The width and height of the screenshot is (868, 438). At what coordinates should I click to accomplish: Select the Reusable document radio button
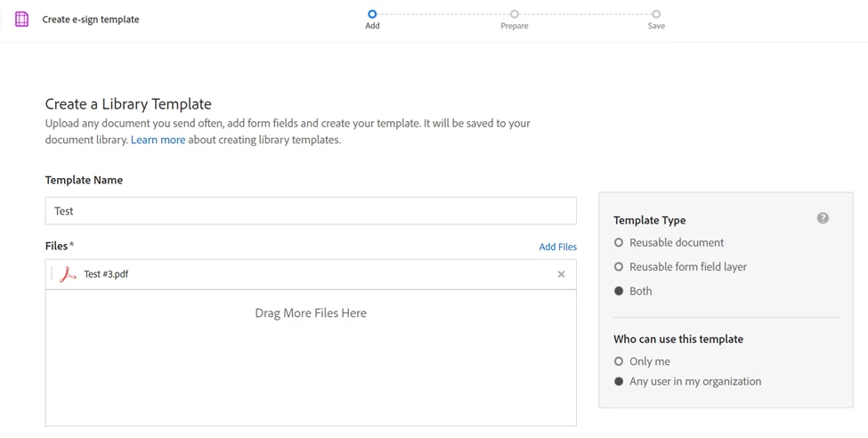[619, 242]
